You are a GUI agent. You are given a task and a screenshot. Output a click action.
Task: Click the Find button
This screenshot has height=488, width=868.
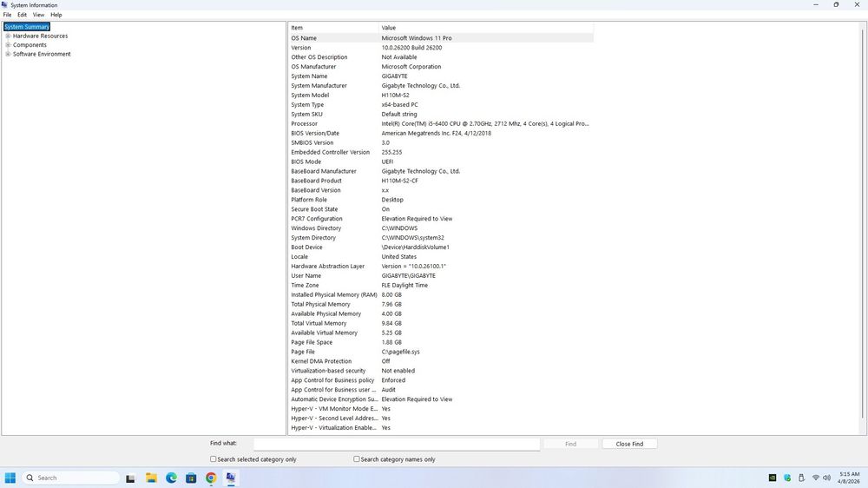click(571, 444)
